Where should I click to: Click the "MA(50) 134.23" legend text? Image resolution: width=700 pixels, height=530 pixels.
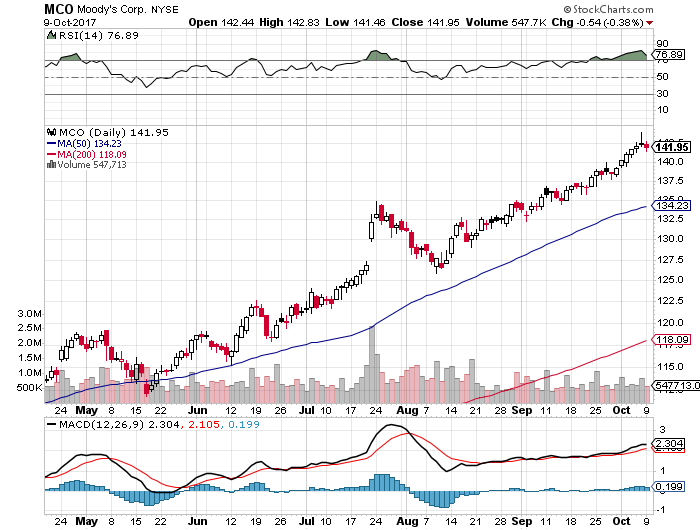(x=89, y=143)
